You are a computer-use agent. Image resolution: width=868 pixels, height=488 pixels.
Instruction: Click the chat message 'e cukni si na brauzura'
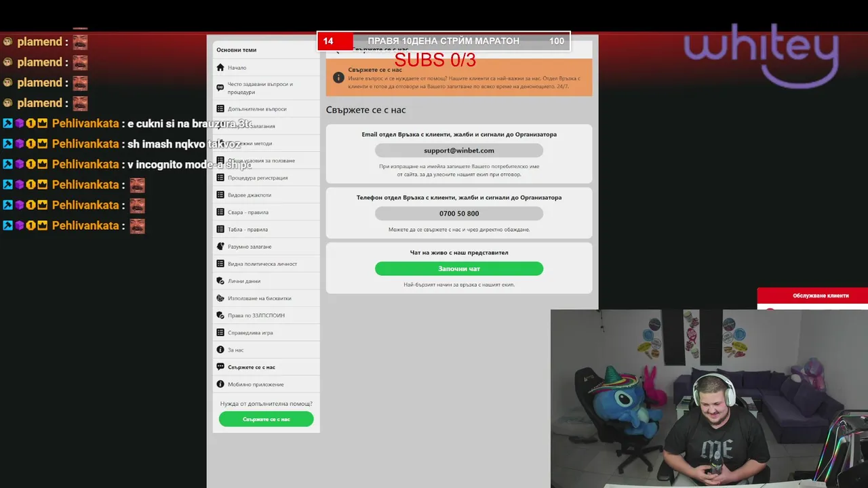(x=189, y=123)
